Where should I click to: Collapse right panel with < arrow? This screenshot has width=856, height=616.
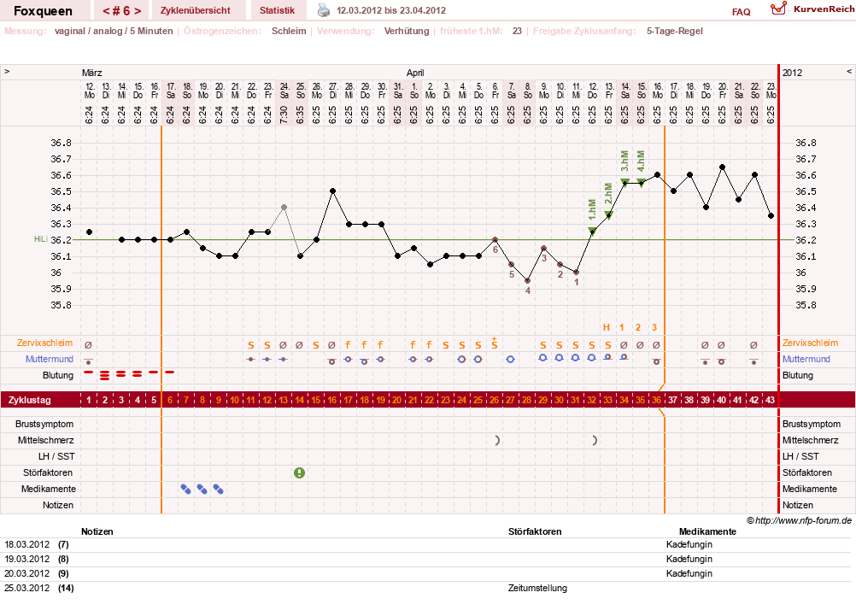click(x=849, y=72)
